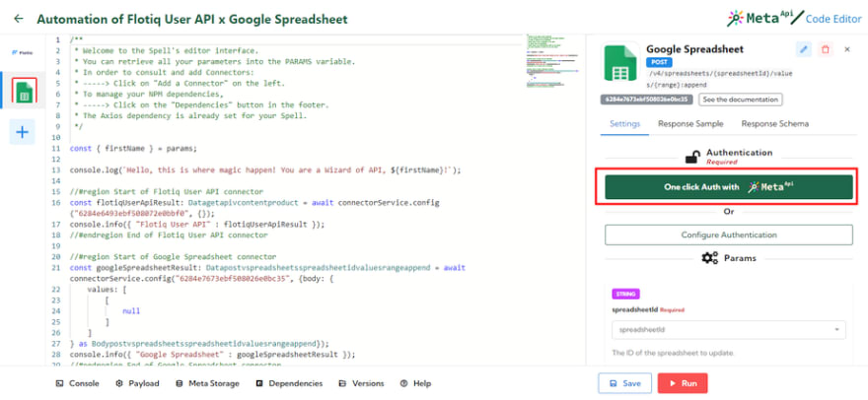
Task: Click the connector ID badge 6284e7673ebf508026e0bc35
Action: [x=647, y=100]
